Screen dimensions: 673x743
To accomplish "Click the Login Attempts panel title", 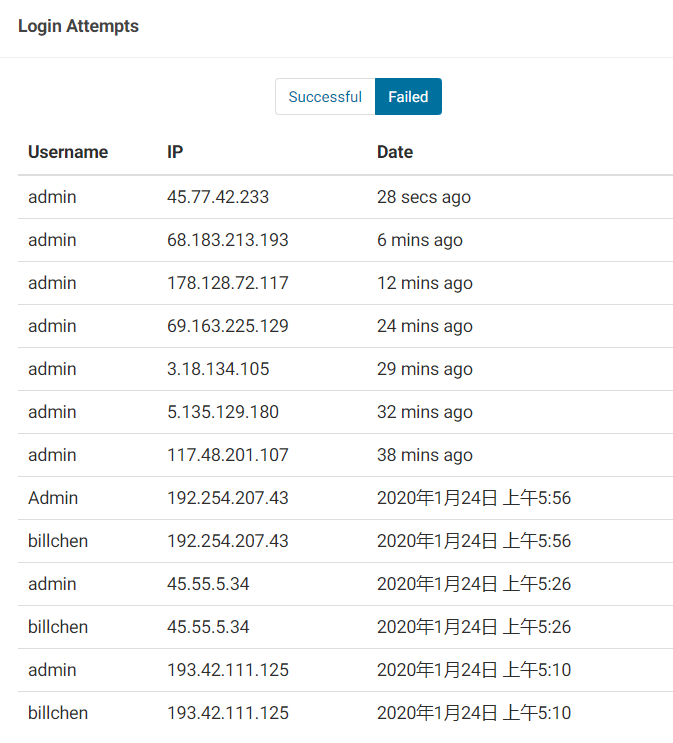I will (x=78, y=26).
